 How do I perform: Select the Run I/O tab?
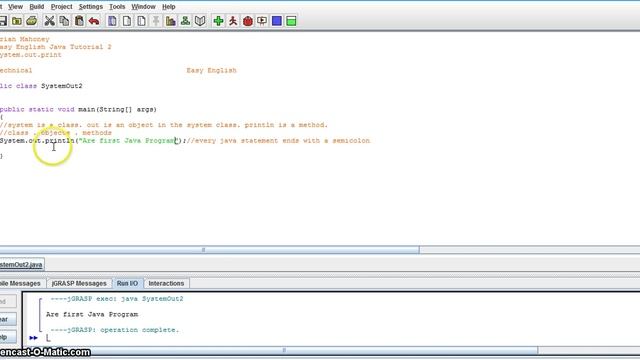[127, 283]
